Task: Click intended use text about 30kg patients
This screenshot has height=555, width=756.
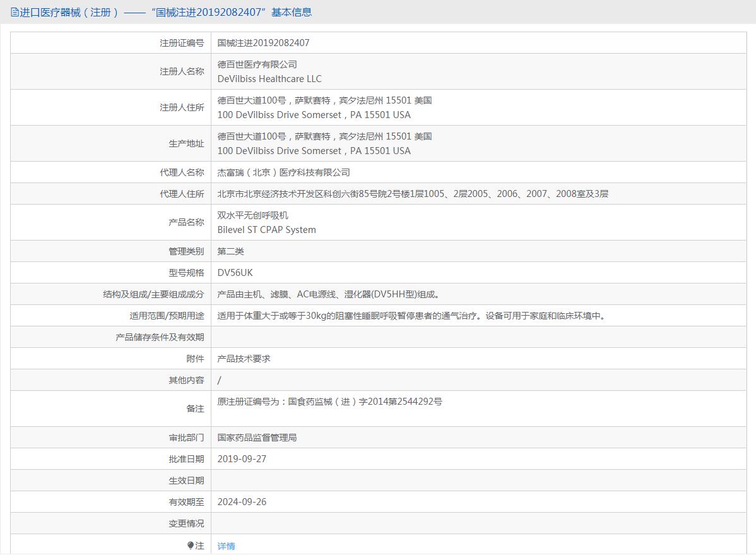Action: (413, 316)
